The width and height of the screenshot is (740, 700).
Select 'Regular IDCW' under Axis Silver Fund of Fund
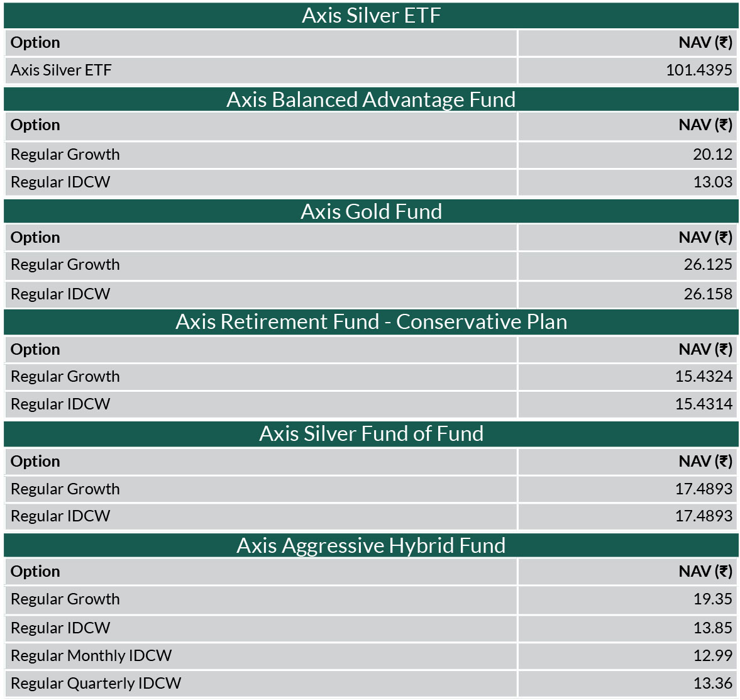click(60, 516)
